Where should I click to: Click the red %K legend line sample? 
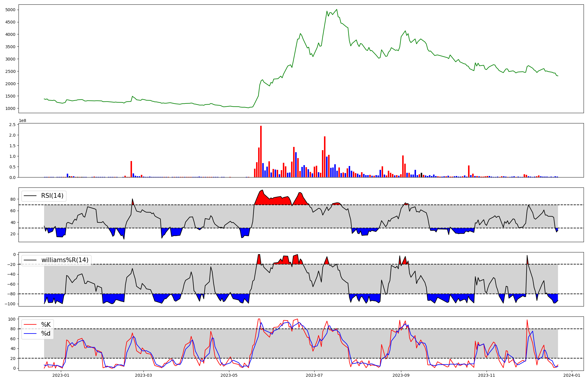click(30, 325)
